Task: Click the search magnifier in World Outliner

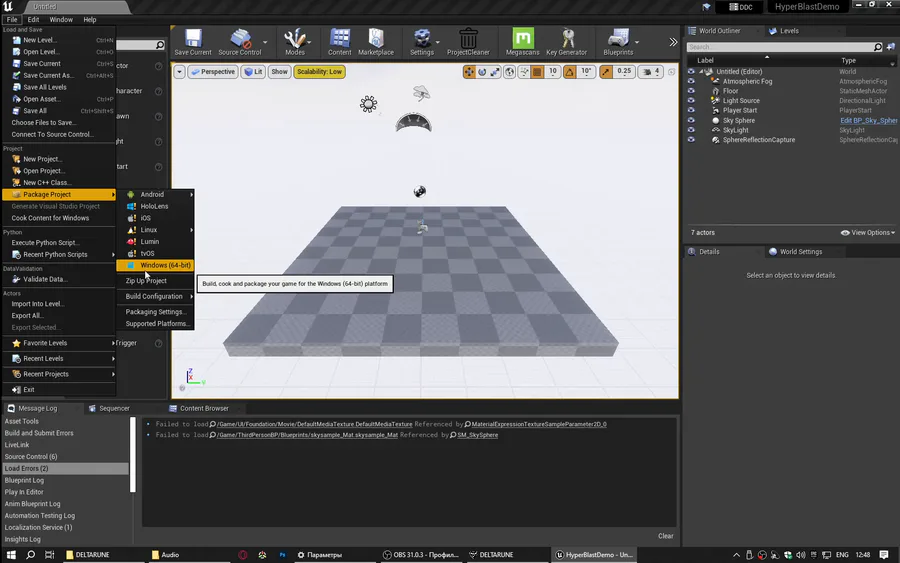Action: 878,46
